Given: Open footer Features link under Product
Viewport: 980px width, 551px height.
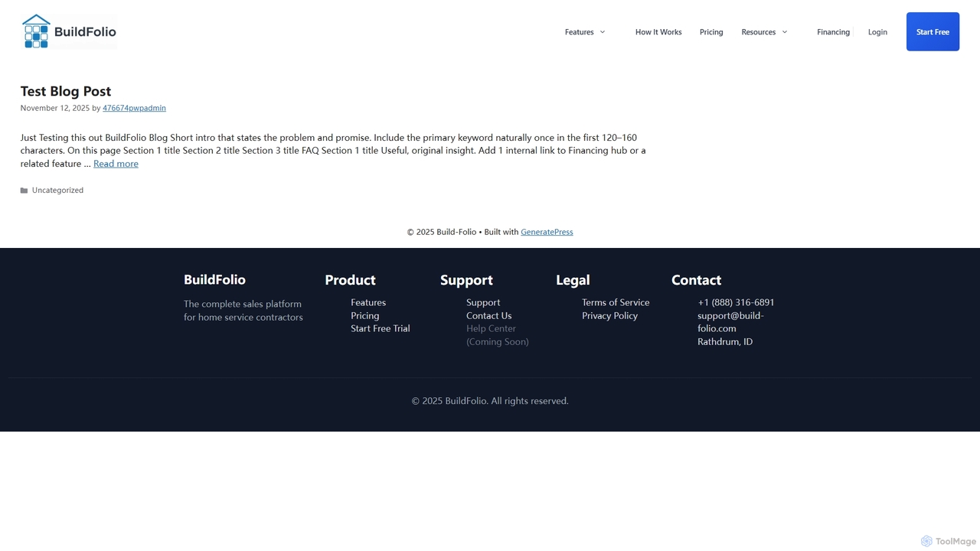Looking at the screenshot, I should pyautogui.click(x=368, y=302).
